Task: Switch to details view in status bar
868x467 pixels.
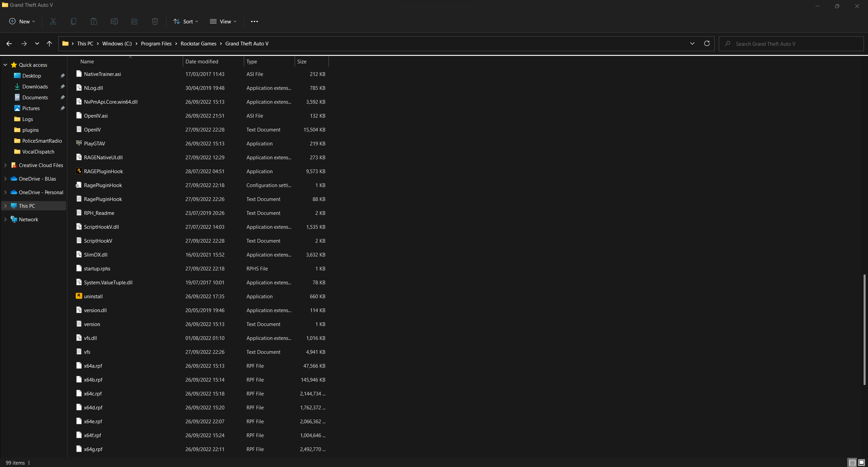Action: [x=852, y=463]
